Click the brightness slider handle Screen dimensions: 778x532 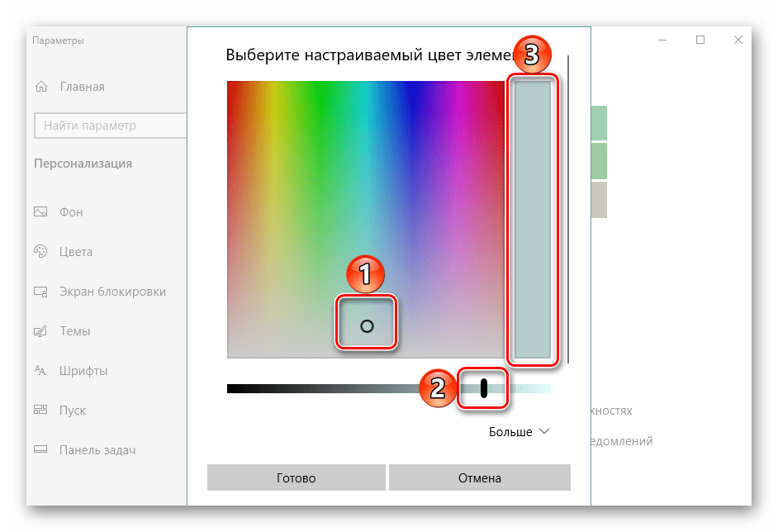pos(484,388)
